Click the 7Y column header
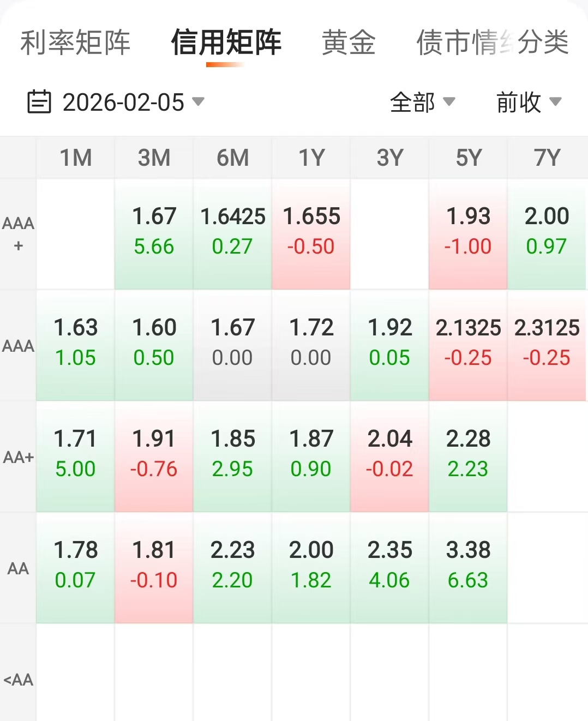 pos(547,158)
